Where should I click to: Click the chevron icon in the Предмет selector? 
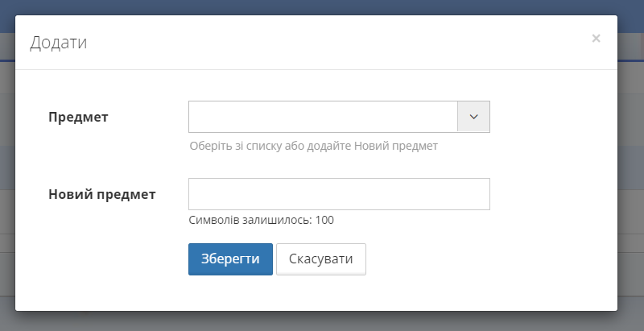(473, 117)
